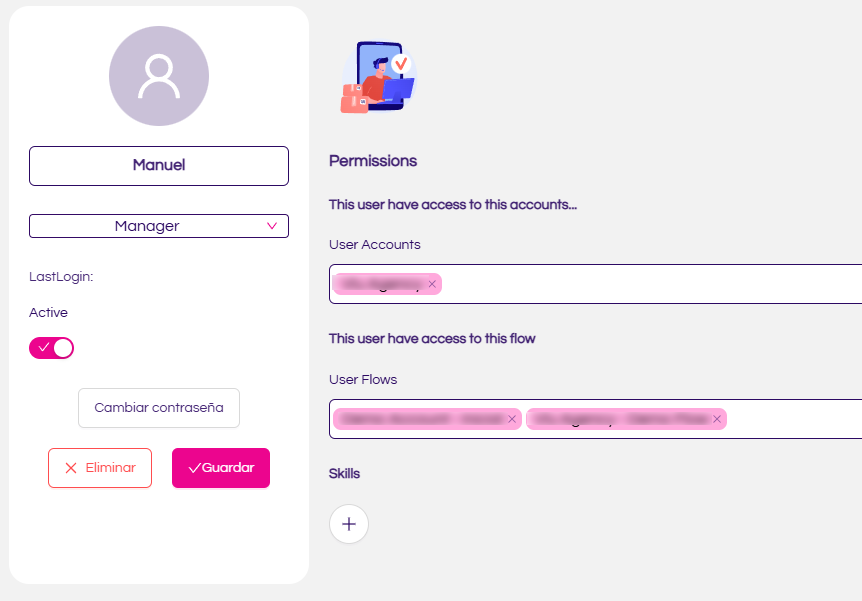The width and height of the screenshot is (862, 601).
Task: Click inside the User Accounts field
Action: tap(649, 284)
